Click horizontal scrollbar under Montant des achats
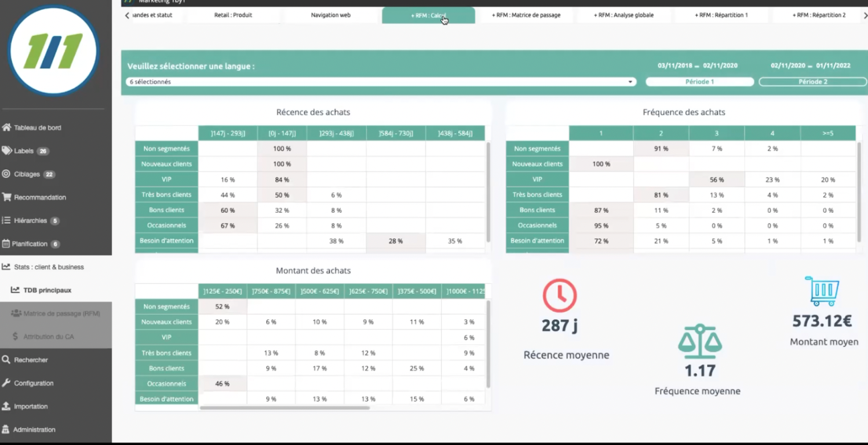The image size is (868, 445). [285, 408]
